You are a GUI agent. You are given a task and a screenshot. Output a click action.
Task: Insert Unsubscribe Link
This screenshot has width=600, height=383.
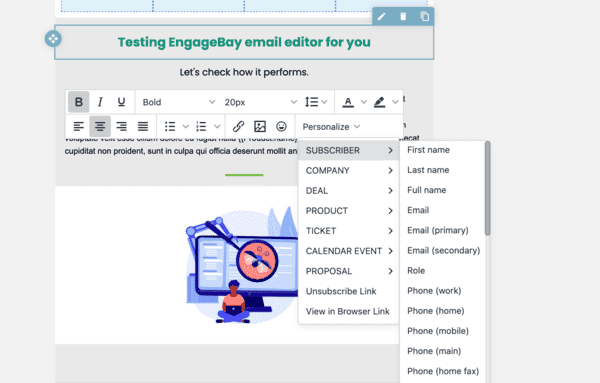(x=349, y=292)
